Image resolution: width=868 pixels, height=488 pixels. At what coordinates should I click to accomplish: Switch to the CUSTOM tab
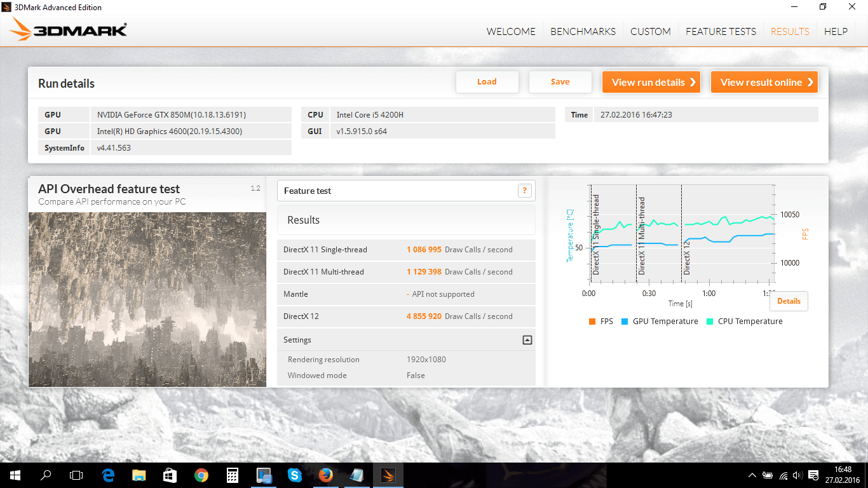651,31
